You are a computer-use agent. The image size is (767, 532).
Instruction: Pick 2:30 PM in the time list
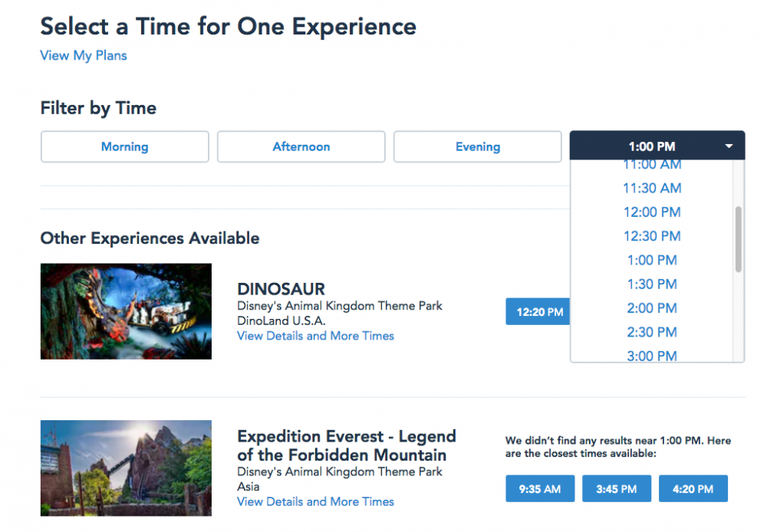tap(652, 332)
